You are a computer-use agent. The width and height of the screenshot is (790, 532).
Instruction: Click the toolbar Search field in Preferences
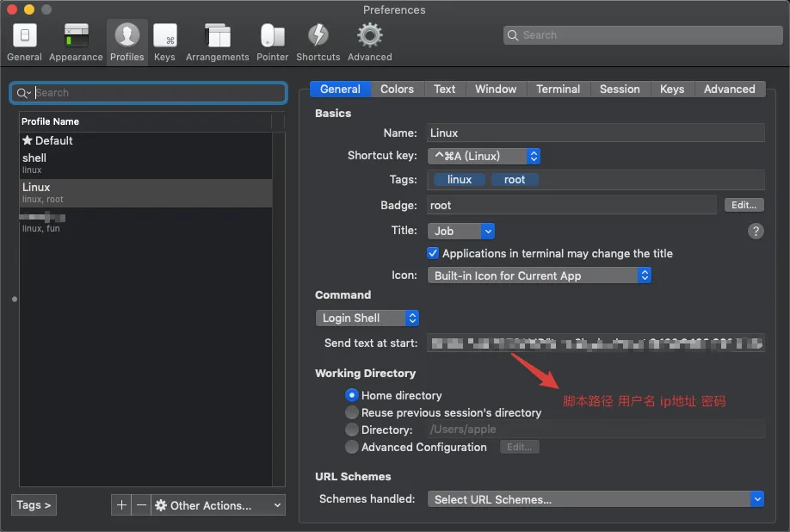643,35
